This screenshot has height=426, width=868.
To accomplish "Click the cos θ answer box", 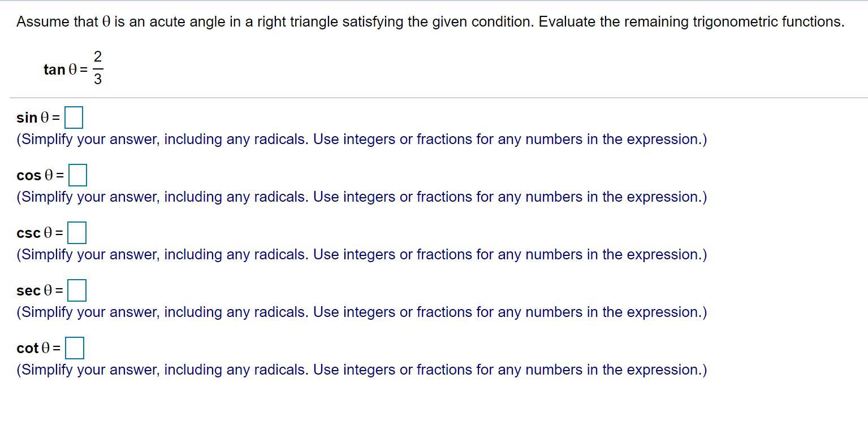I will (77, 175).
